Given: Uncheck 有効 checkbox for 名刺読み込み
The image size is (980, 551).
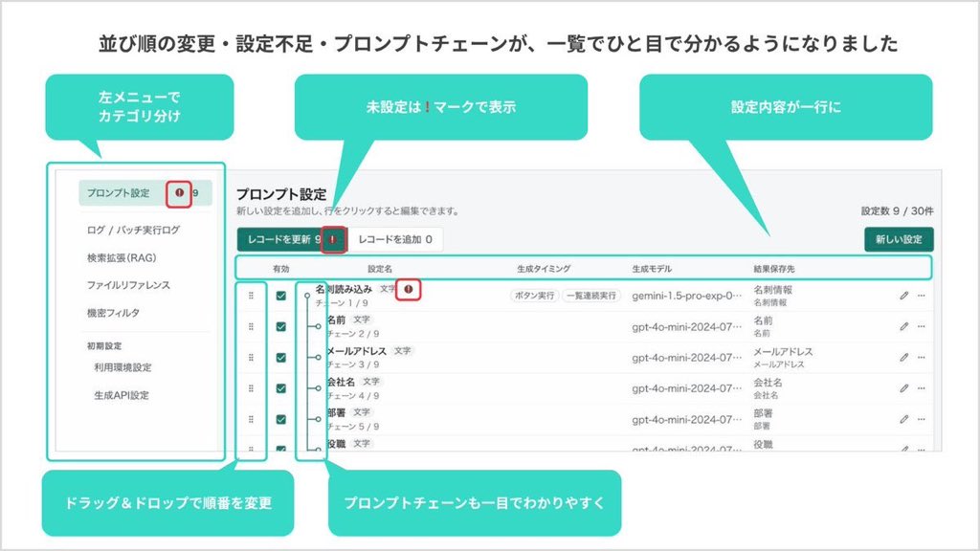Looking at the screenshot, I should coord(281,296).
